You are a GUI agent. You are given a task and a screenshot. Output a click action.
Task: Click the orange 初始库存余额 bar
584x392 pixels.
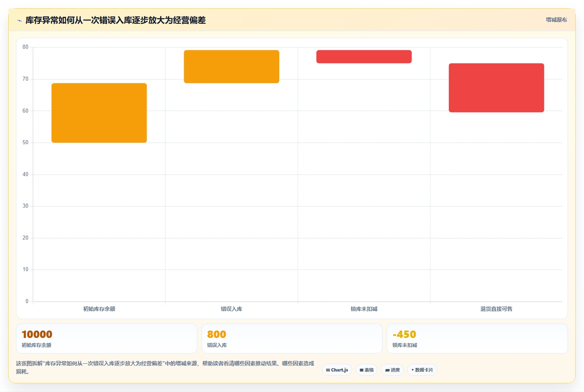point(99,113)
